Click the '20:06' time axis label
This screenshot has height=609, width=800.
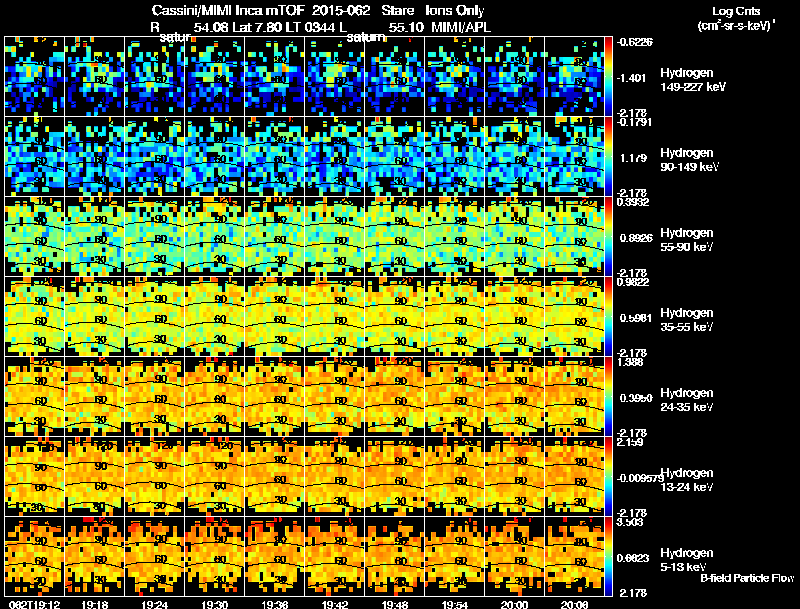coord(574,604)
